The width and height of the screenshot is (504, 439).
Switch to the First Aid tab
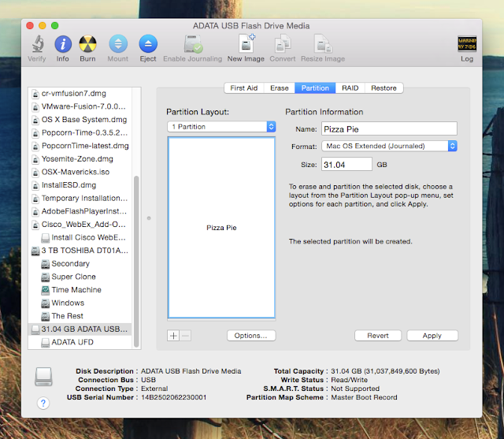243,88
